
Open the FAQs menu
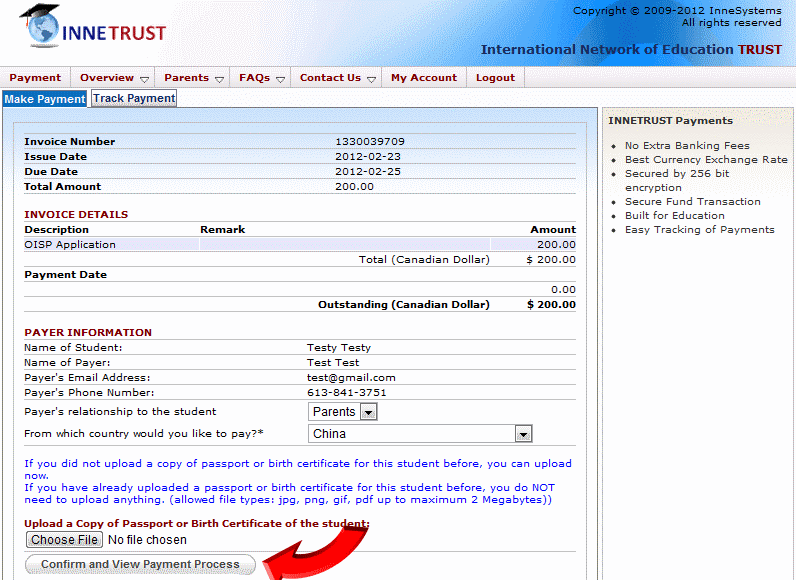pos(254,78)
